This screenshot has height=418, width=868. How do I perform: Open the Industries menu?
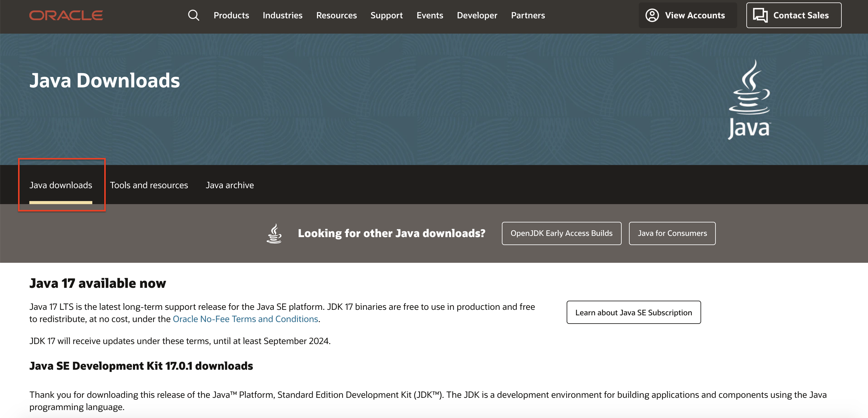[282, 16]
